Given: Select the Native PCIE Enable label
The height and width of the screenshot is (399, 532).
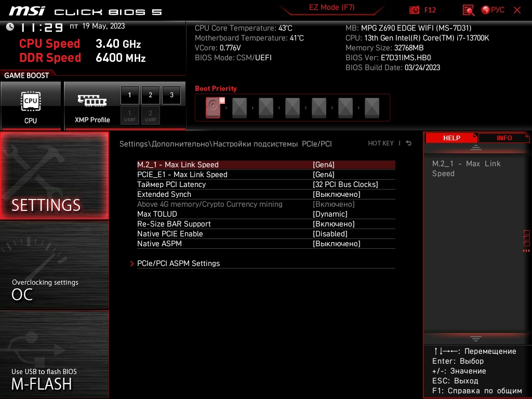Looking at the screenshot, I should tap(170, 234).
